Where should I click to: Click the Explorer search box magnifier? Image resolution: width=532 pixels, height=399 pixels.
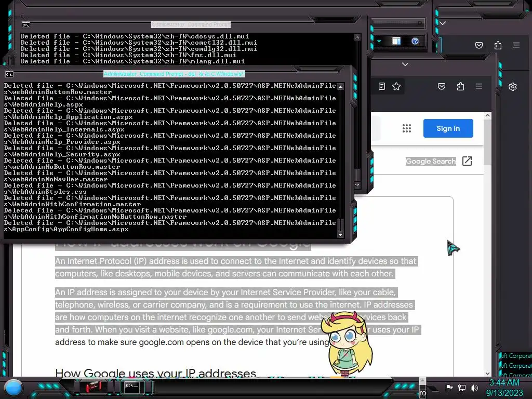tap(420, 23)
